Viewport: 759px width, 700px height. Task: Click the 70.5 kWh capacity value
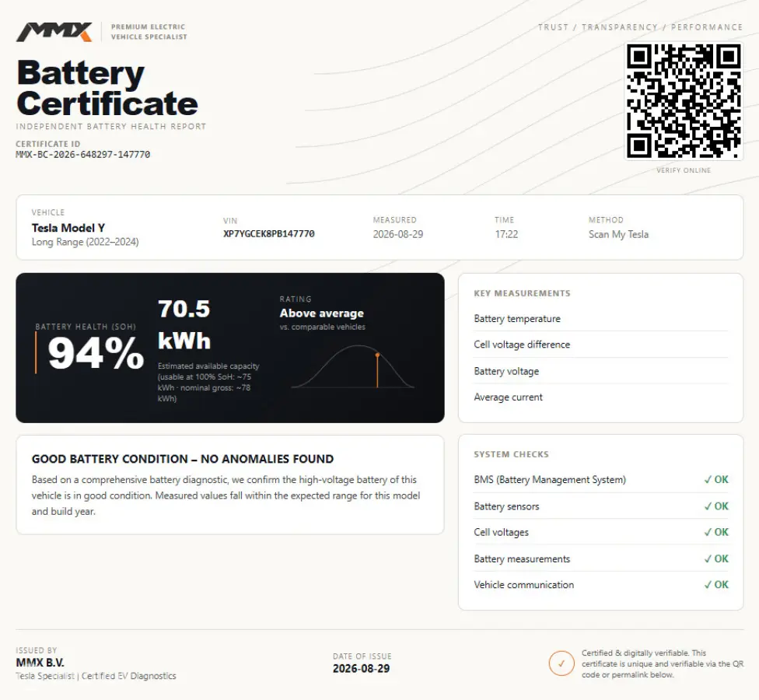[184, 324]
